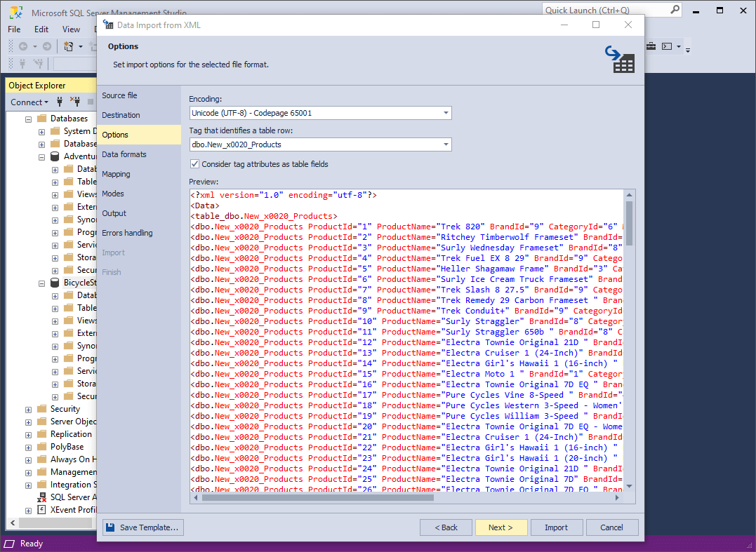Select the Data Import from XML wizard icon
This screenshot has width=756, height=552.
coord(108,25)
